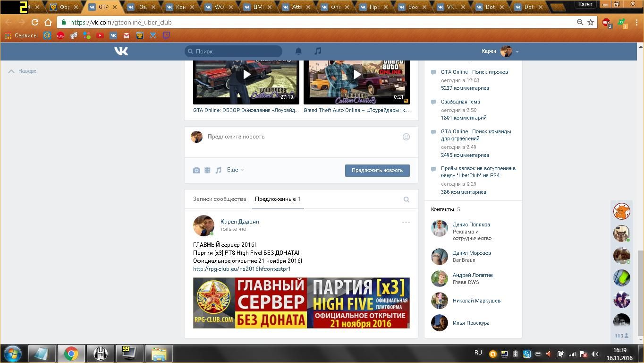644x363 pixels.
Task: Open contact Данил Морозов
Action: pyautogui.click(x=472, y=253)
